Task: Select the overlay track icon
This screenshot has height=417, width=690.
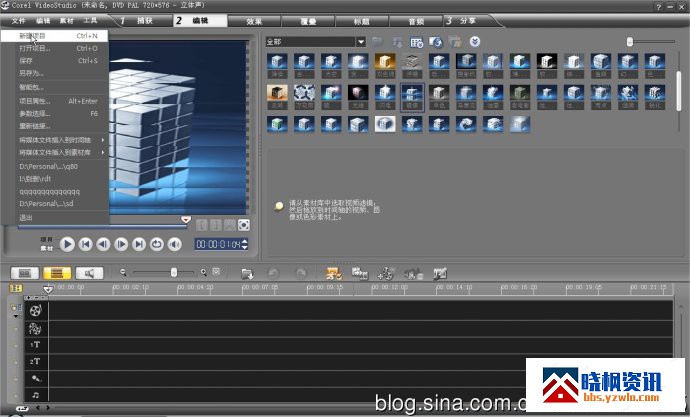Action: tap(35, 327)
